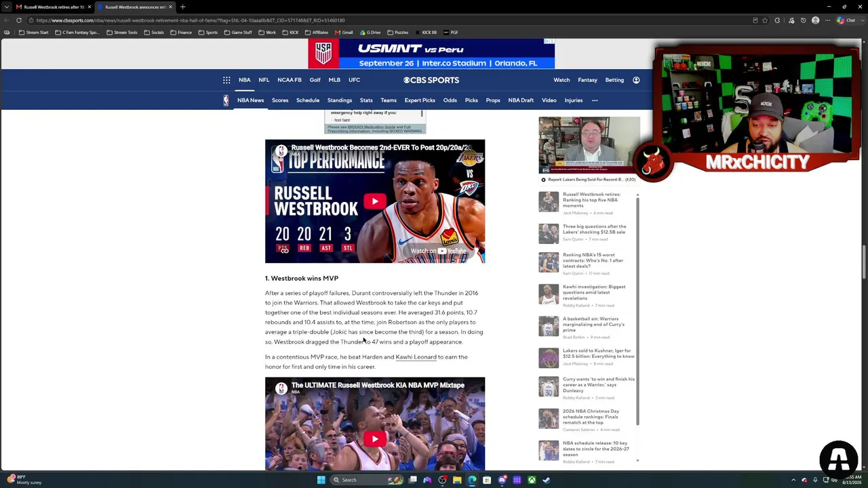This screenshot has width=868, height=488.
Task: Open the NBA Scores page
Action: [280, 100]
